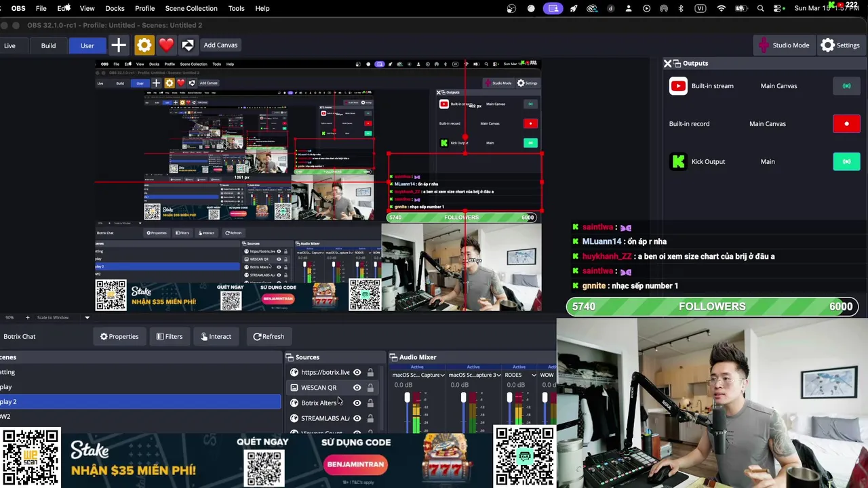Click the Sources dock header icon

point(290,357)
